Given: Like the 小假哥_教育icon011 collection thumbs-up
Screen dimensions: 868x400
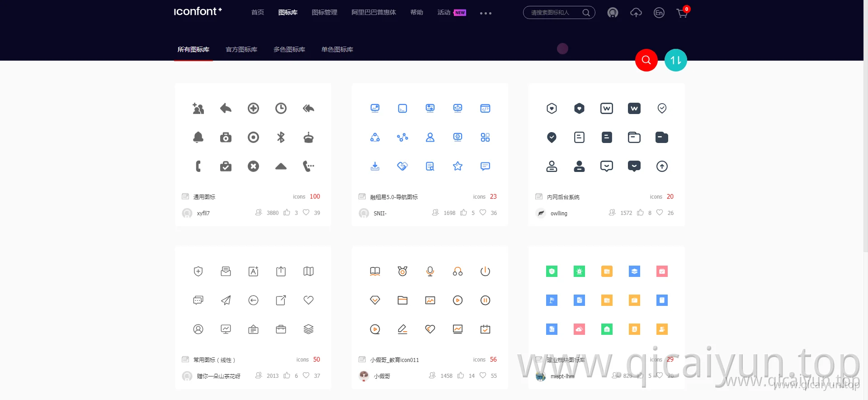Looking at the screenshot, I should click(461, 375).
